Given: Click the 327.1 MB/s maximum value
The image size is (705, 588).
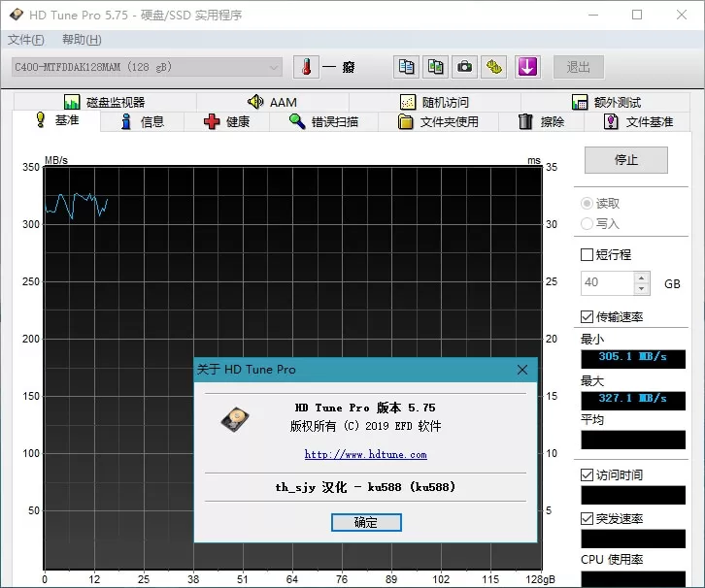Looking at the screenshot, I should (633, 401).
